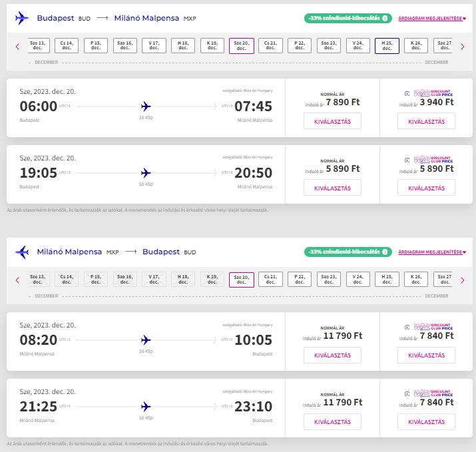Click the return Milánó Malpensa plane icon
476x452 pixels.
[x=22, y=252]
